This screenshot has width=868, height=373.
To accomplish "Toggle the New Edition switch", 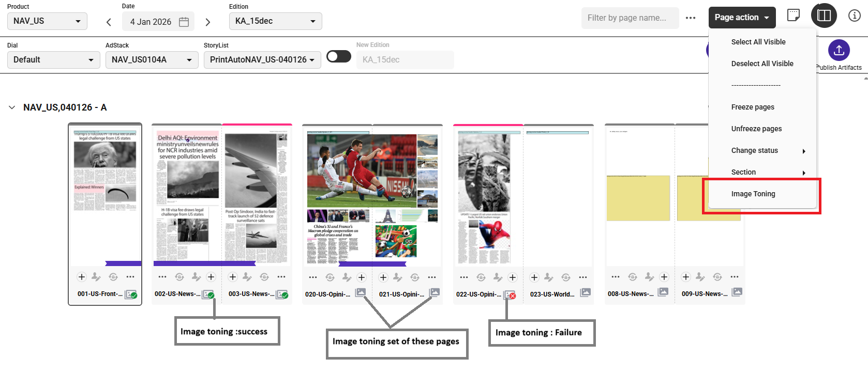I will [339, 56].
